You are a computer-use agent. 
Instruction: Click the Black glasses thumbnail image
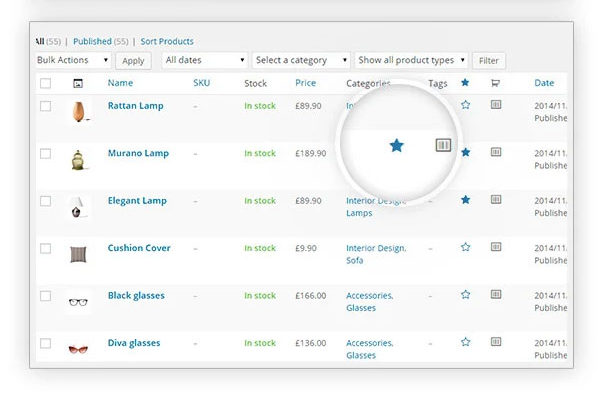pyautogui.click(x=78, y=302)
